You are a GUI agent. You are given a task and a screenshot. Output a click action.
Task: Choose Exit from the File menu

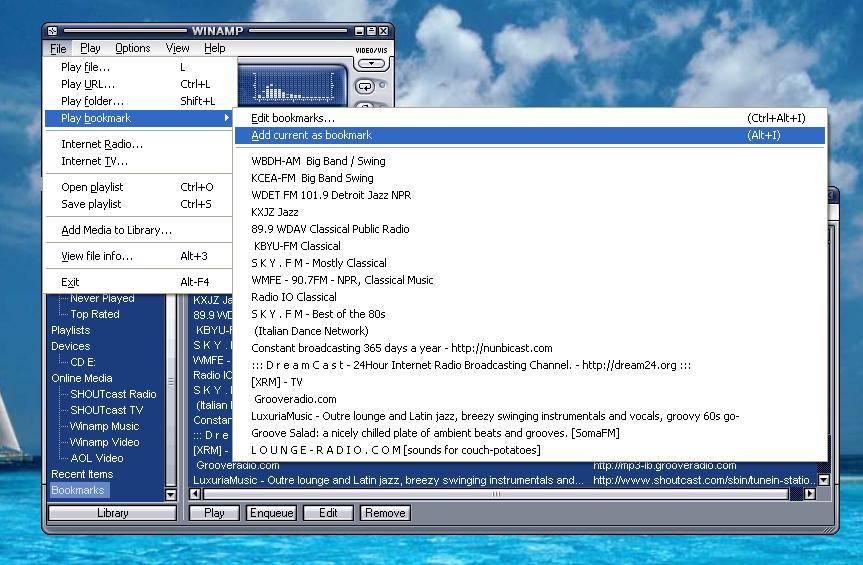138,282
